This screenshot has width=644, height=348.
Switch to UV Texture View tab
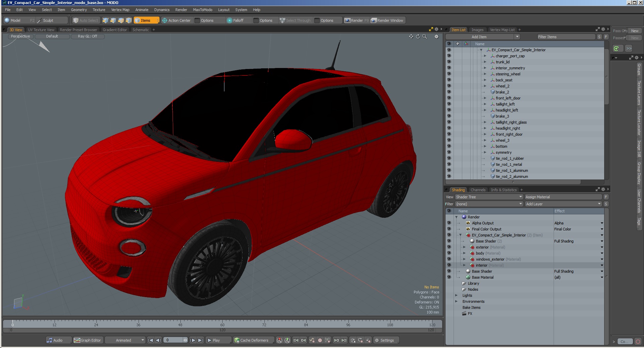pos(41,30)
